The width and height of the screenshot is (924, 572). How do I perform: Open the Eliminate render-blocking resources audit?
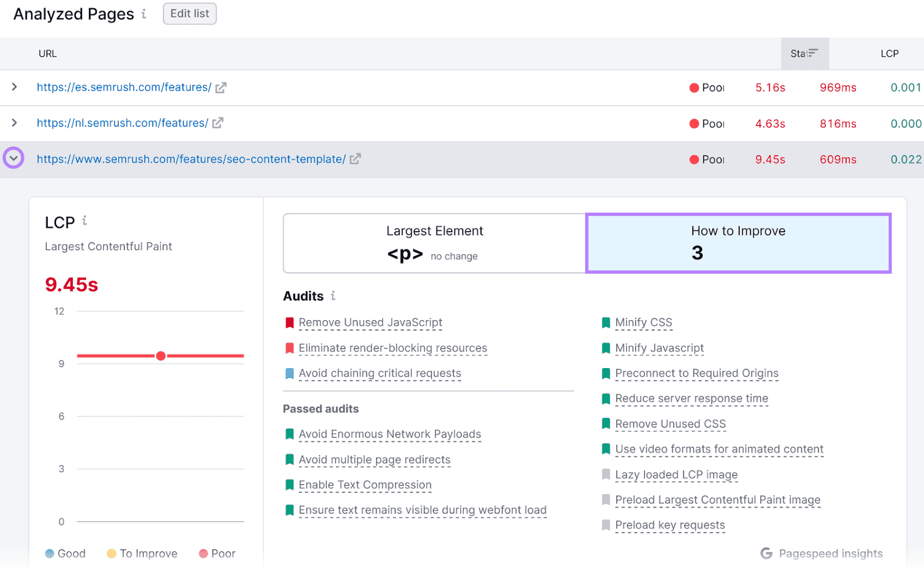(x=392, y=348)
